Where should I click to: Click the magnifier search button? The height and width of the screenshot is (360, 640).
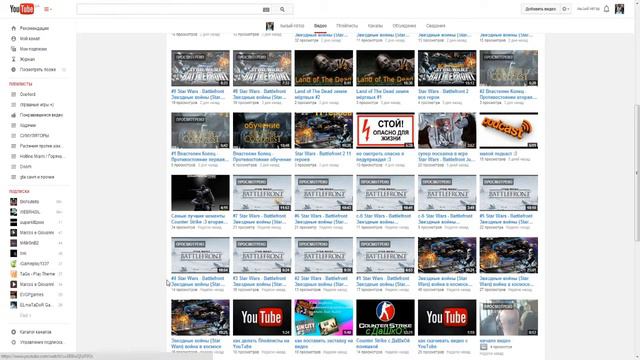[282, 9]
